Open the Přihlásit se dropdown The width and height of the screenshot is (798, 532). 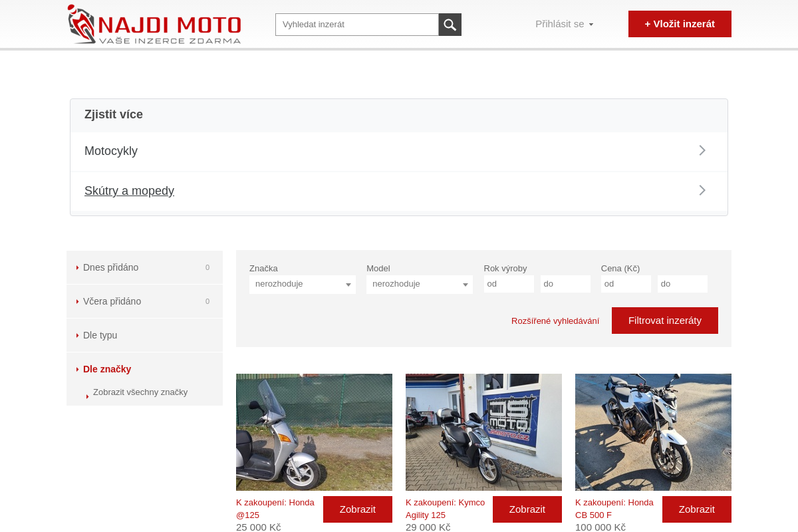[x=564, y=24]
